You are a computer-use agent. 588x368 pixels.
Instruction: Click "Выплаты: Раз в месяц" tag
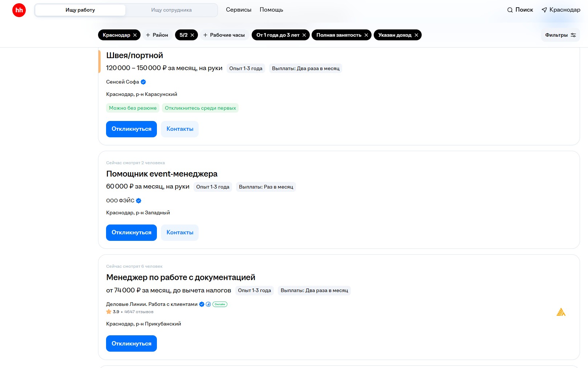(x=266, y=187)
